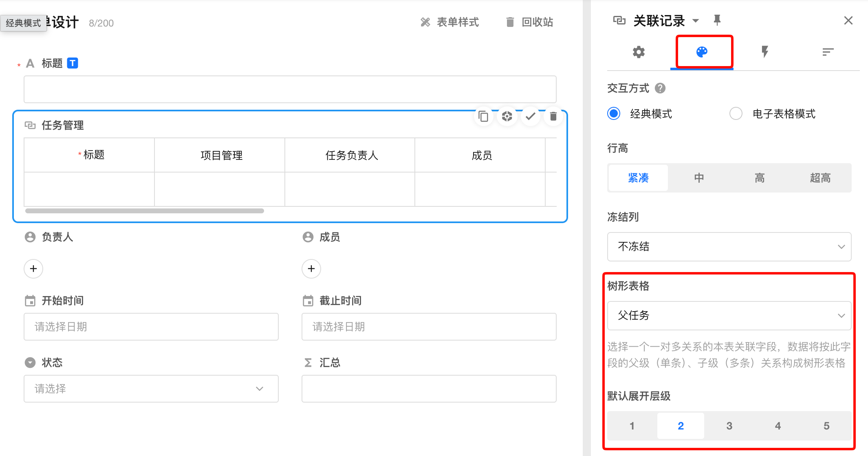
Task: Click the help icon beside 交互方式
Action: tap(660, 88)
